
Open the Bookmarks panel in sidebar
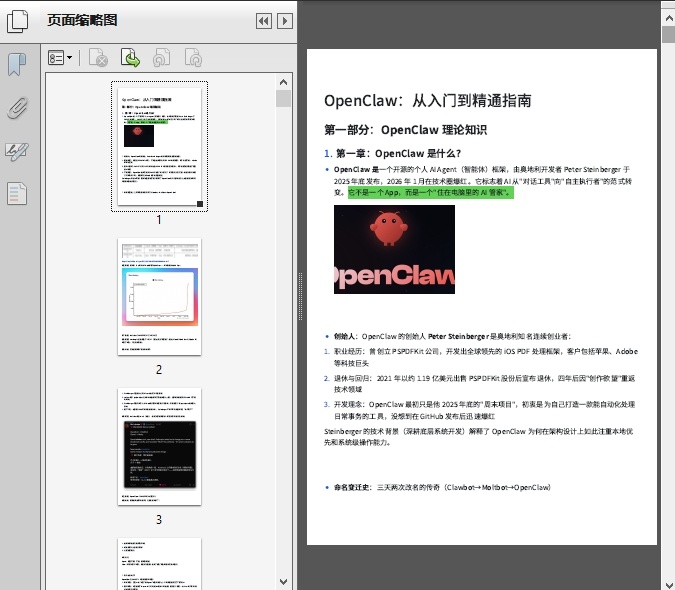17,65
